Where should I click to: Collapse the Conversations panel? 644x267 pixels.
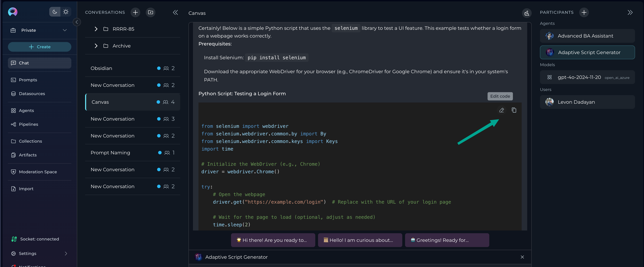176,12
